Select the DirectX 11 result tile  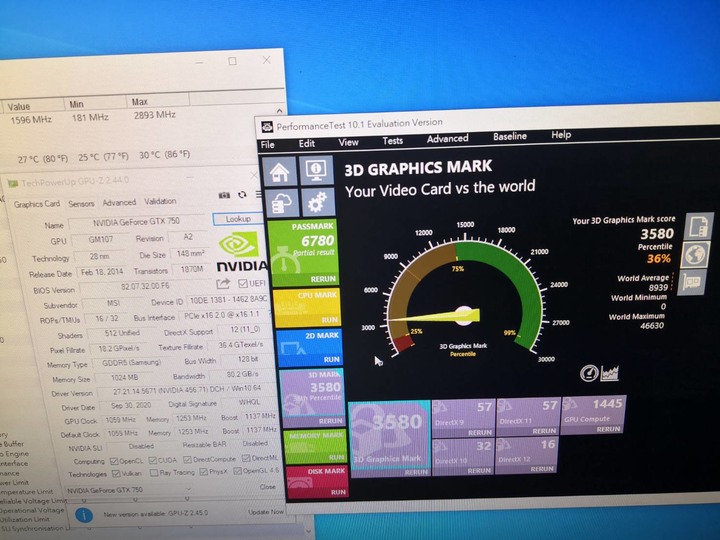(528, 416)
